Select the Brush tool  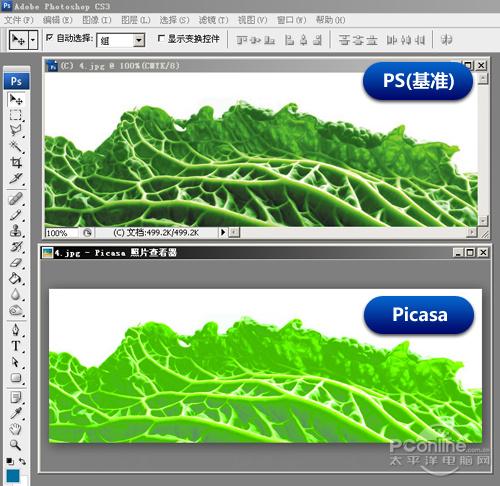15,215
